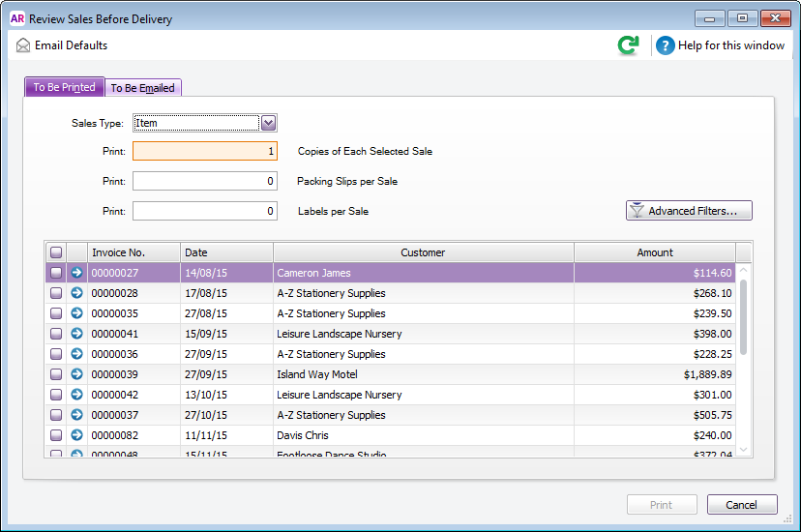Viewport: 801px width, 532px height.
Task: Open the Island Way Motel invoice arrow
Action: (76, 374)
